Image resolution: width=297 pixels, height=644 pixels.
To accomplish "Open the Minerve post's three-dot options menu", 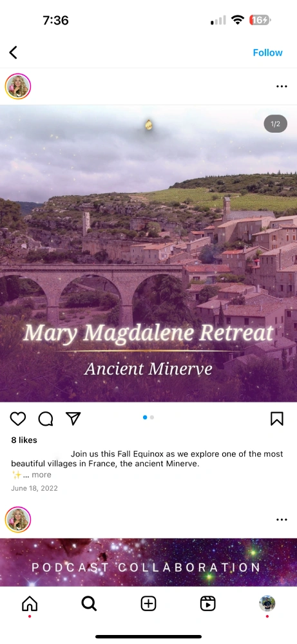I will (x=282, y=86).
